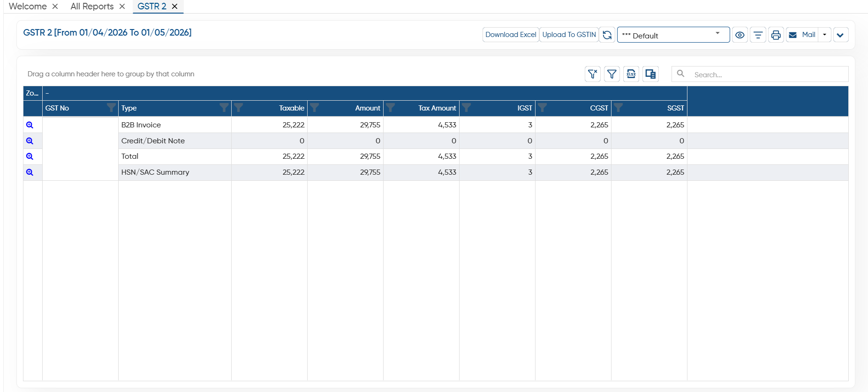Viewport: 868px width, 392px height.
Task: Click the GSTR 2 date range title
Action: coord(107,33)
